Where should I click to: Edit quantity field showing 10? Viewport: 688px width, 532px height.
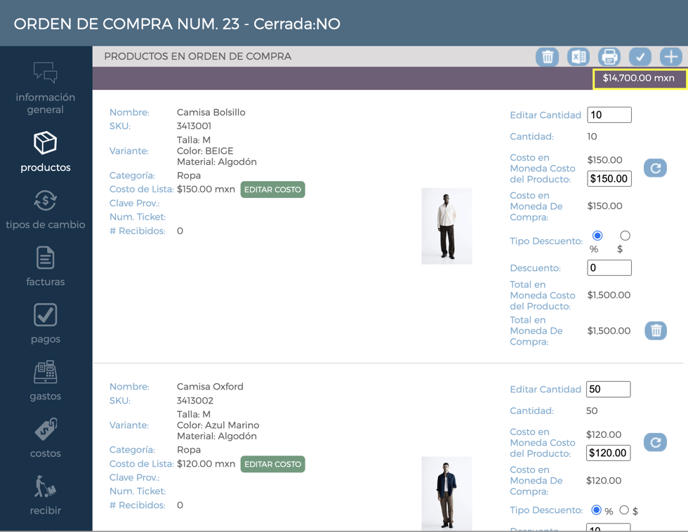(x=609, y=115)
